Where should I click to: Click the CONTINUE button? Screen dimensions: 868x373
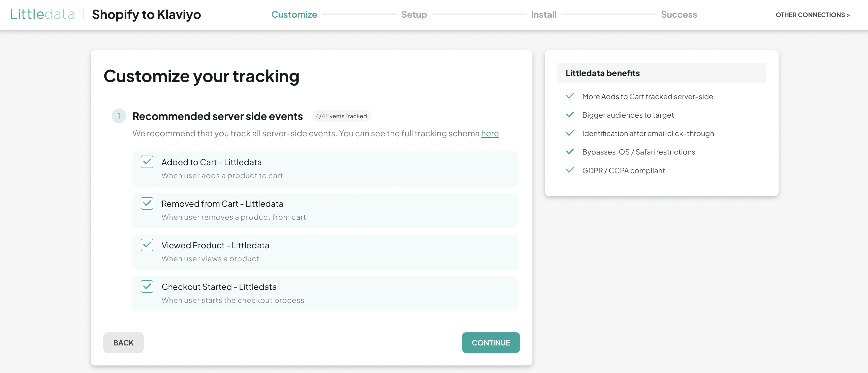(491, 343)
